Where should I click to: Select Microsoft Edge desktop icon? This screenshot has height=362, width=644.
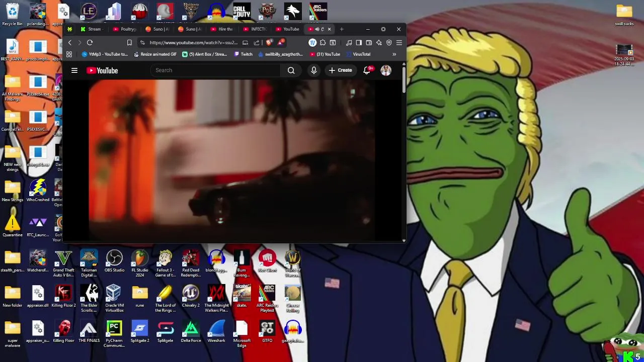coord(242,334)
